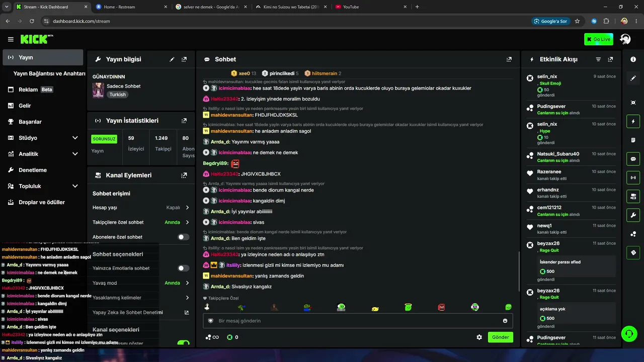Pop out the Sohbet chat panel
644x362 pixels.
[x=509, y=59]
